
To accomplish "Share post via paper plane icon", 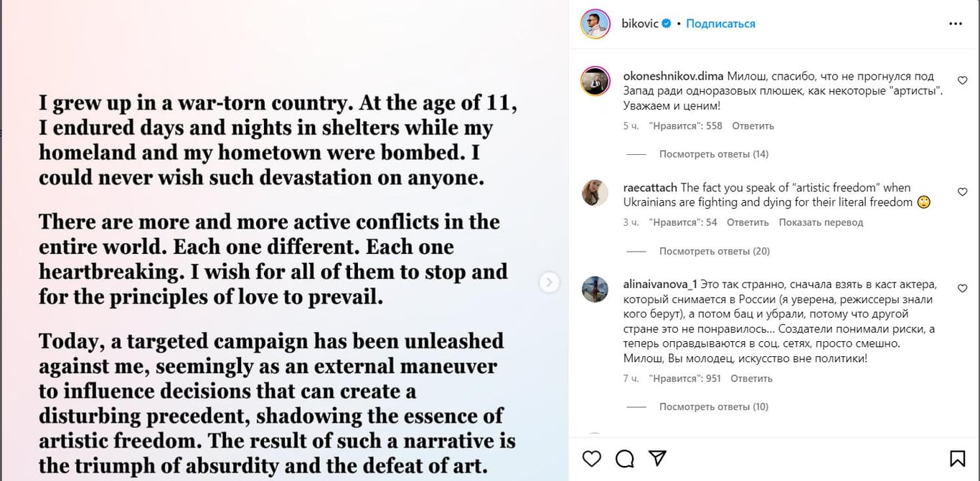I will click(x=656, y=458).
